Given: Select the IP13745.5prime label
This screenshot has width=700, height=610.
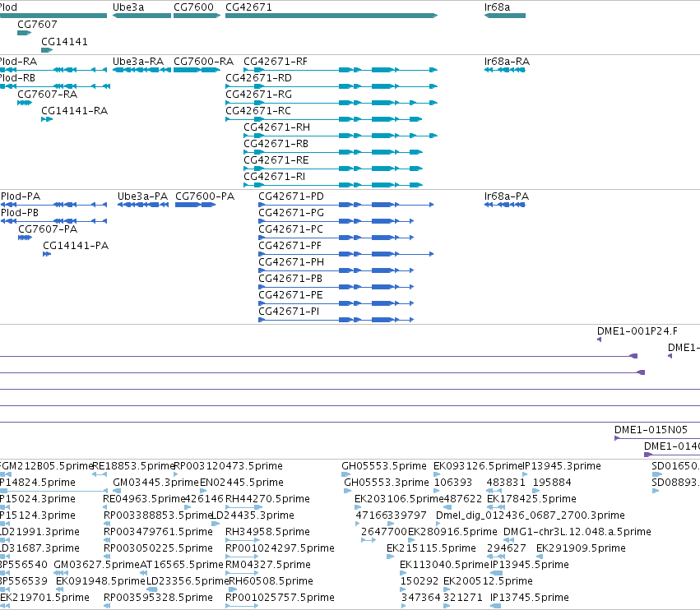Looking at the screenshot, I should coord(530,598).
